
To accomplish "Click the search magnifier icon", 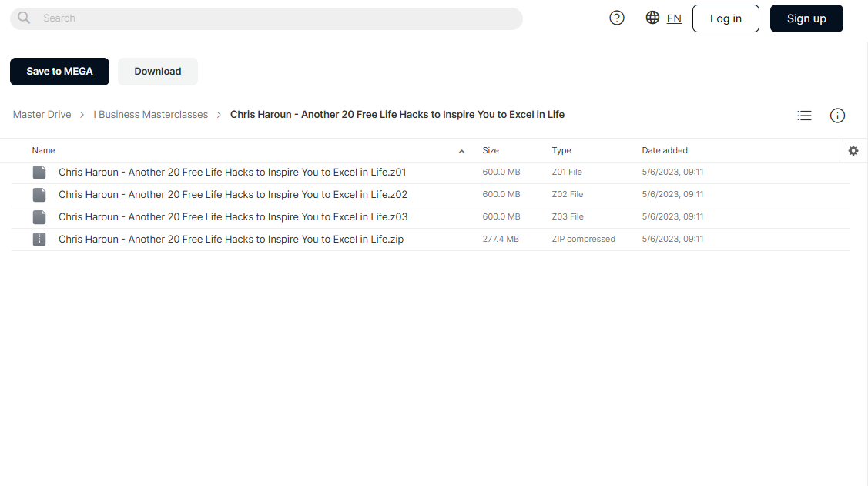I will coord(24,18).
